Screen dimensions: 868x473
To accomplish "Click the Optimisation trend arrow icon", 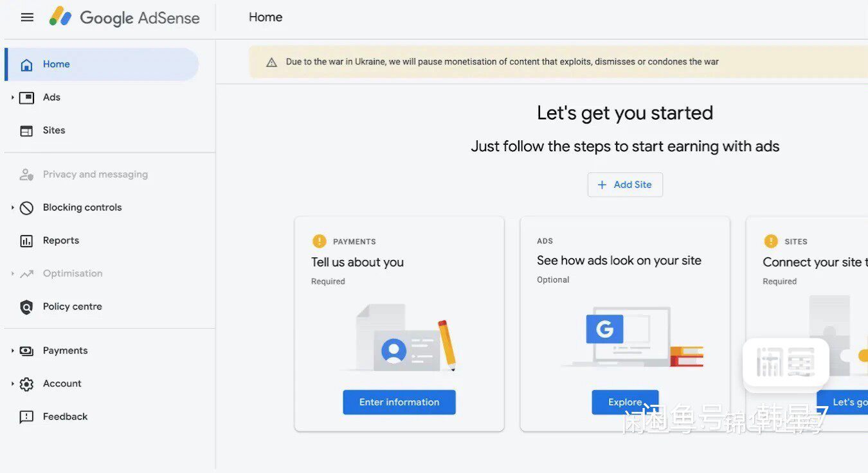I will (x=26, y=274).
